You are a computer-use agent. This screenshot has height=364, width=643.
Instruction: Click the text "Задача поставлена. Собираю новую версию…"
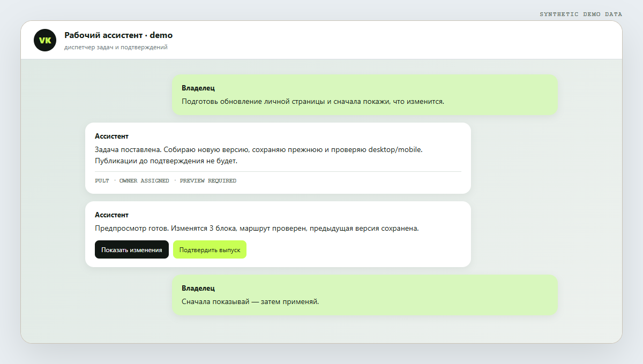tap(259, 149)
